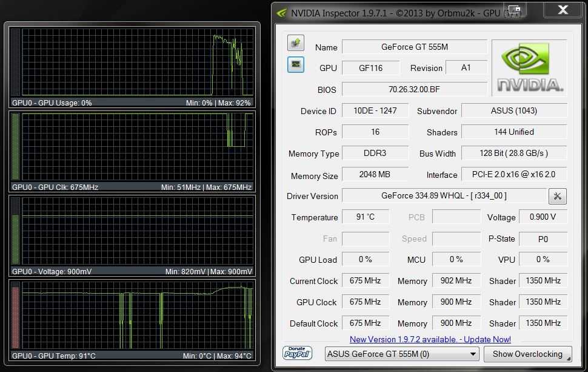Screen dimensions: 588x372
Task: Open driver profile settings wrench icon
Action: coord(557,196)
